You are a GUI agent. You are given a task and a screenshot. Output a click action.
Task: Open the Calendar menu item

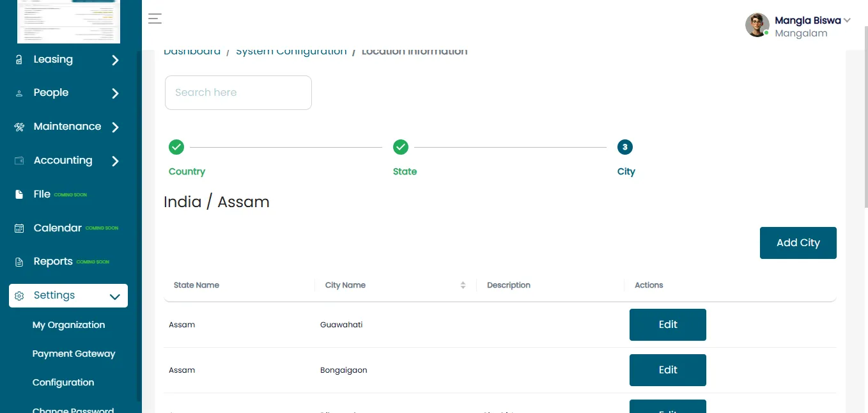pyautogui.click(x=58, y=228)
